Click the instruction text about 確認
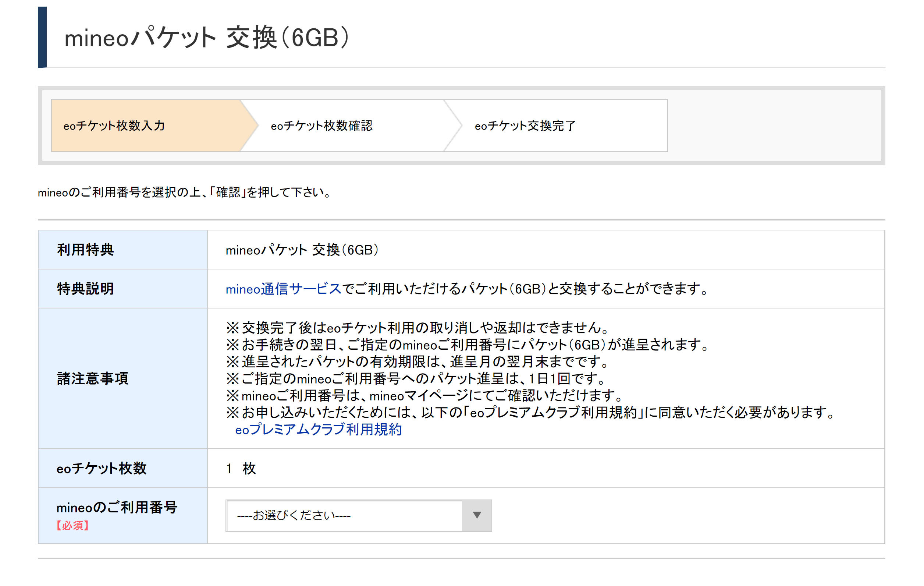Image resolution: width=924 pixels, height=586 pixels. pyautogui.click(x=184, y=193)
